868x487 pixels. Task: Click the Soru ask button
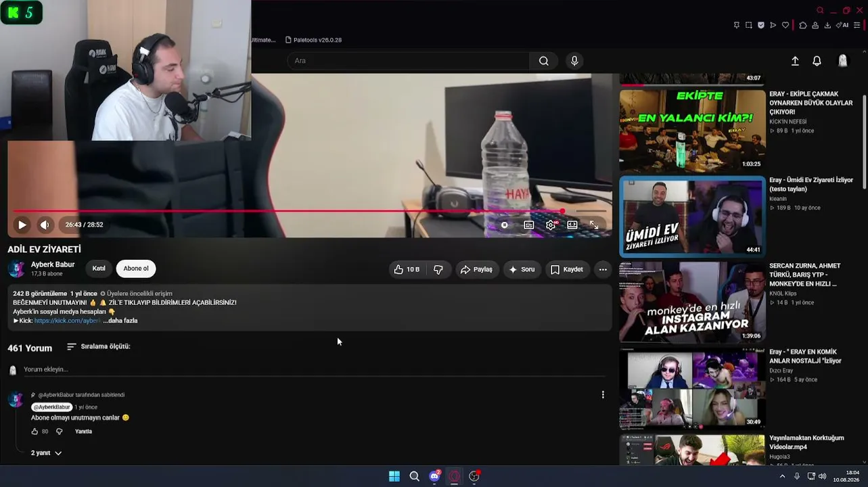coord(522,269)
